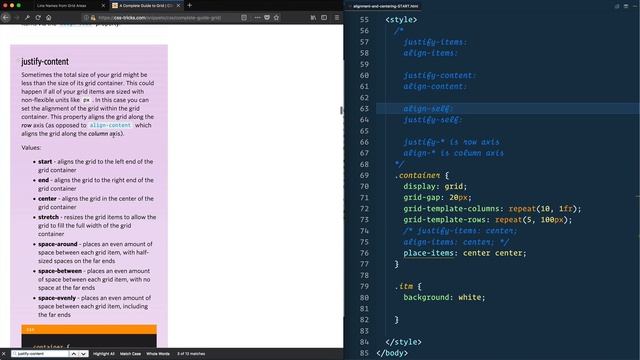This screenshot has width=640, height=360.
Task: Close the Complete Guide to Grid tab
Action: (x=178, y=6)
